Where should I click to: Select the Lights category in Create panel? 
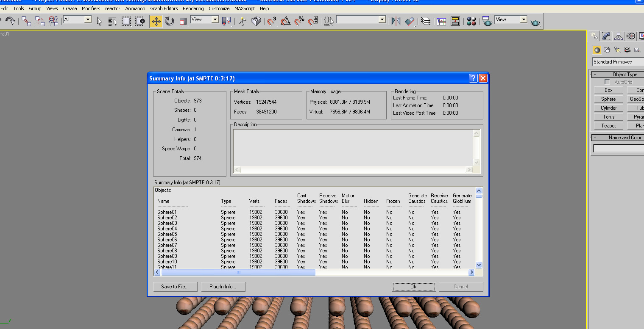tap(617, 50)
